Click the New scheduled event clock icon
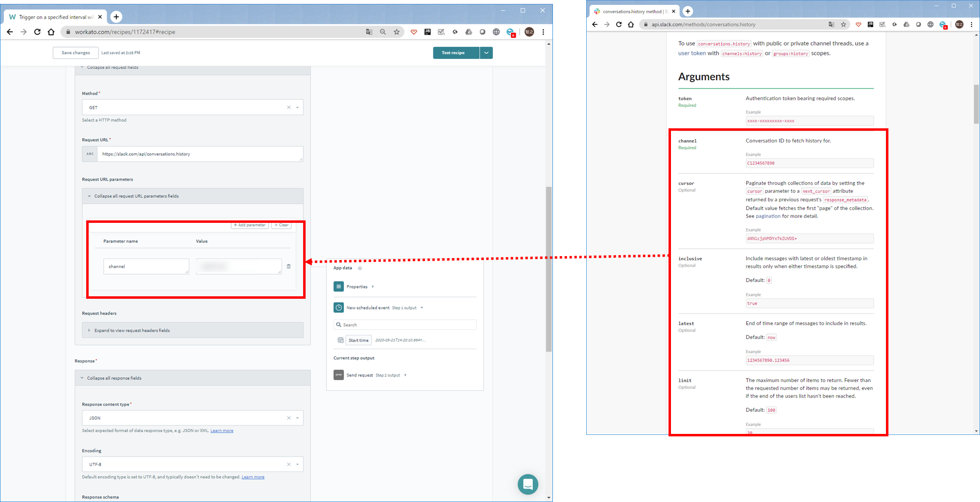This screenshot has height=502, width=980. (x=338, y=308)
